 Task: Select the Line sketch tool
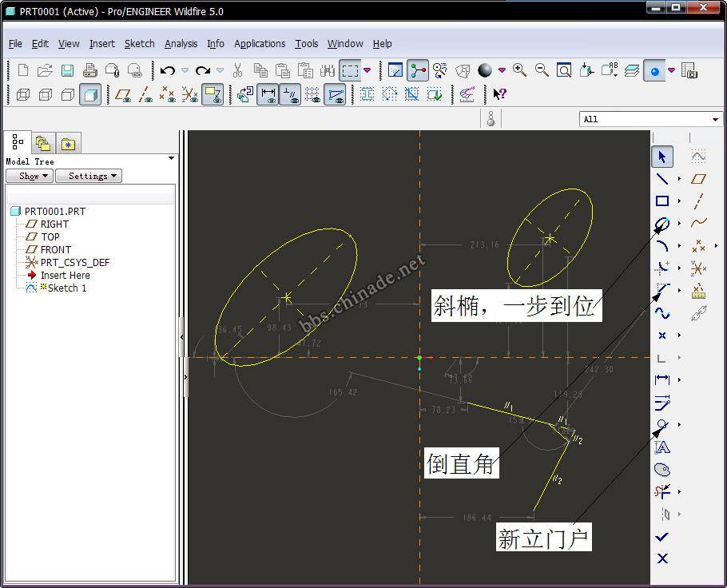tap(662, 179)
